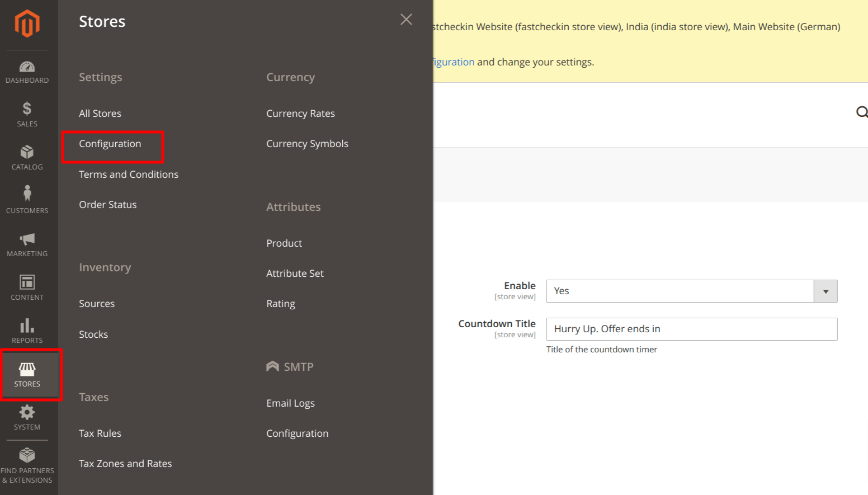Select Attribute Set under Attributes
Image resolution: width=868 pixels, height=495 pixels.
[295, 274]
